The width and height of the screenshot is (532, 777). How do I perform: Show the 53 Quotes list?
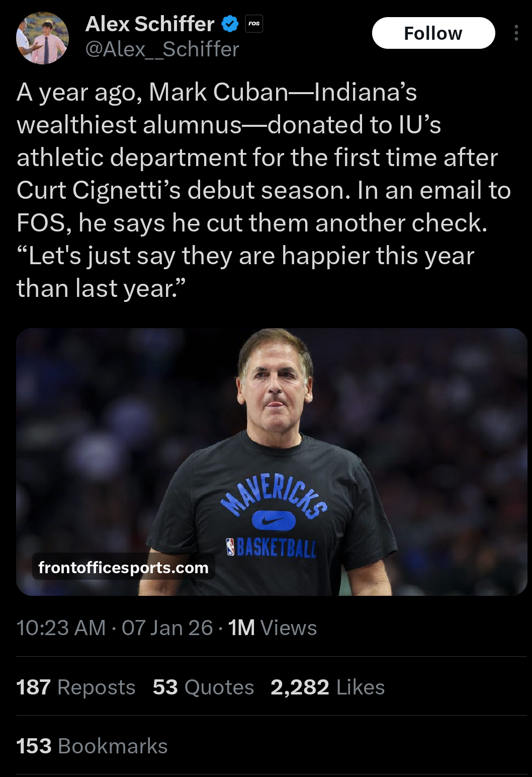pyautogui.click(x=204, y=687)
